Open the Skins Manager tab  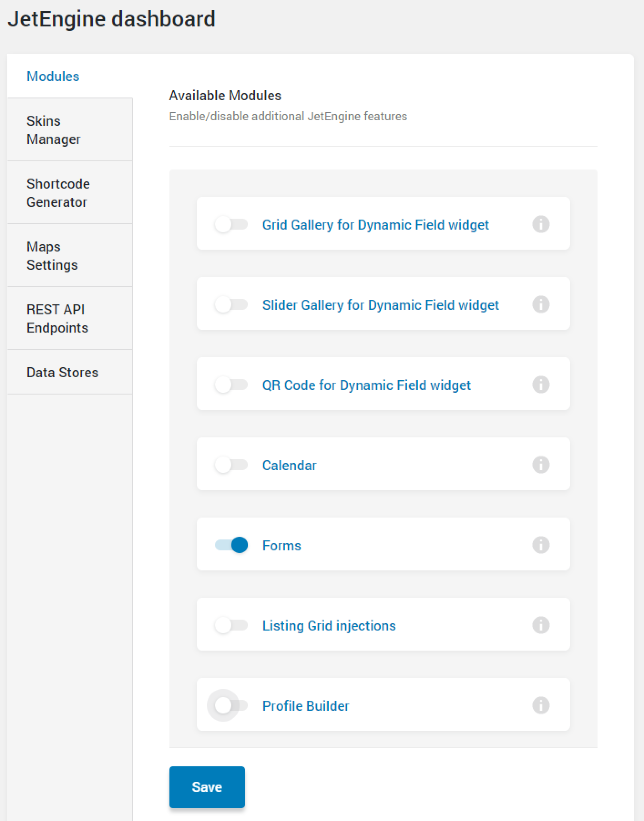(70, 130)
